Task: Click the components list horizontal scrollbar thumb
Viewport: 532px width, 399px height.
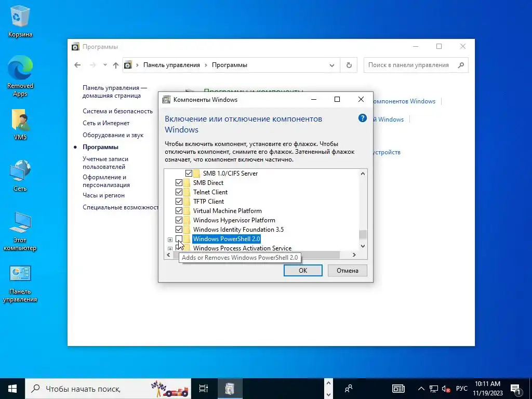Action: 256,255
